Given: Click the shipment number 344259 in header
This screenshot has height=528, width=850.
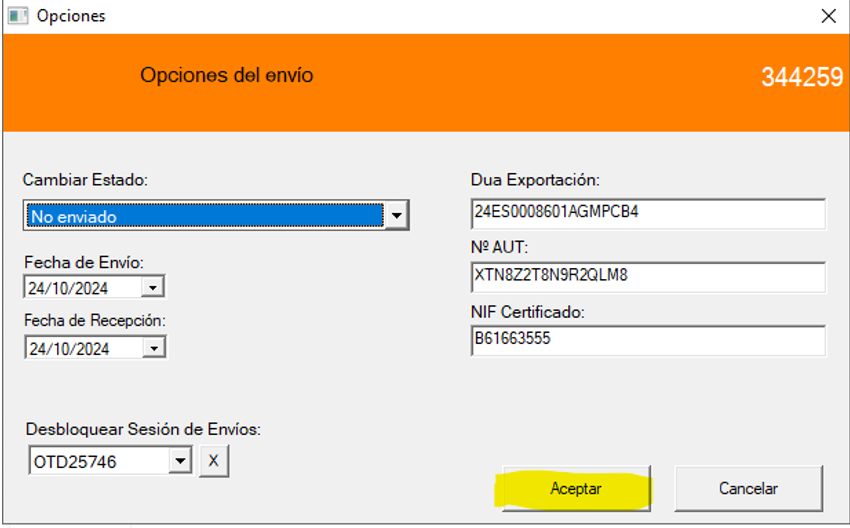Looking at the screenshot, I should (x=802, y=78).
